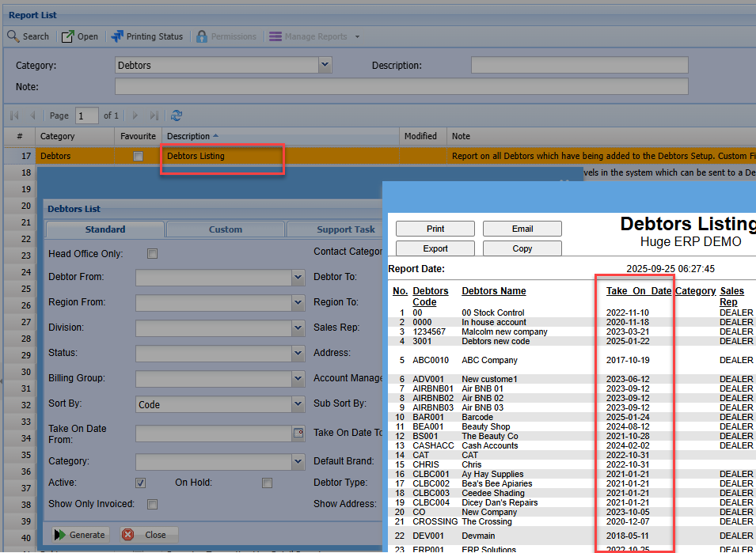The height and width of the screenshot is (553, 756).
Task: Click the Manage Reports toolbar icon
Action: point(275,36)
